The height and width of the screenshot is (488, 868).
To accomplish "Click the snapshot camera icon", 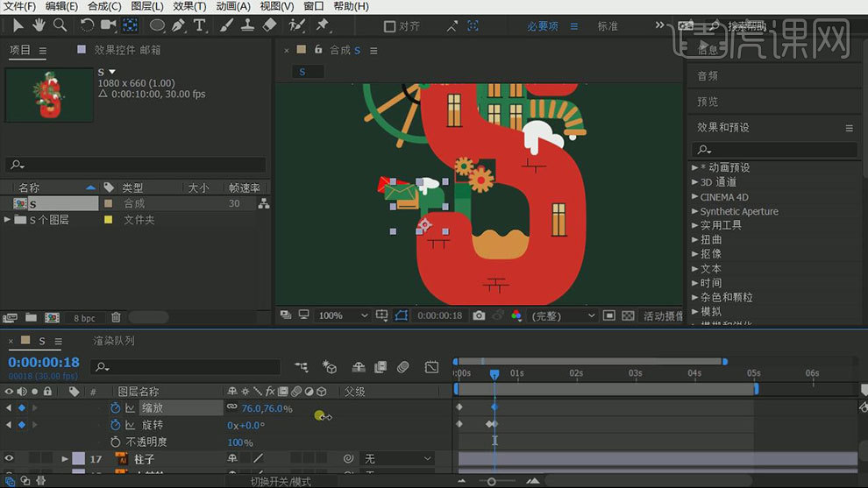I will 479,315.
